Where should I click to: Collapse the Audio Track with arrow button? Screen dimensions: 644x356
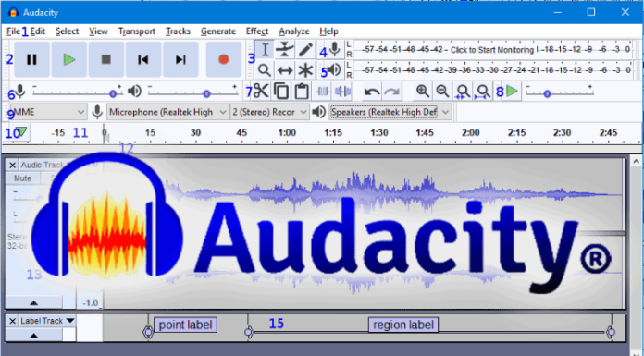pyautogui.click(x=33, y=302)
